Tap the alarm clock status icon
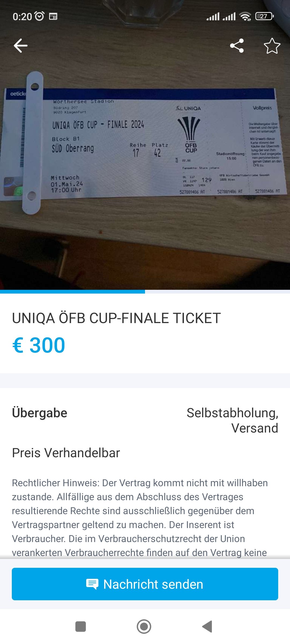 point(39,16)
